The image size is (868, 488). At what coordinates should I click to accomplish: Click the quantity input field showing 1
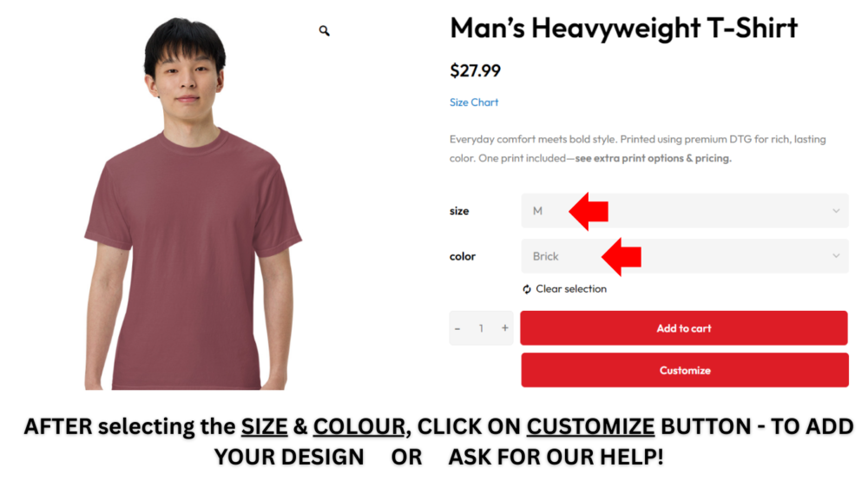coord(481,328)
